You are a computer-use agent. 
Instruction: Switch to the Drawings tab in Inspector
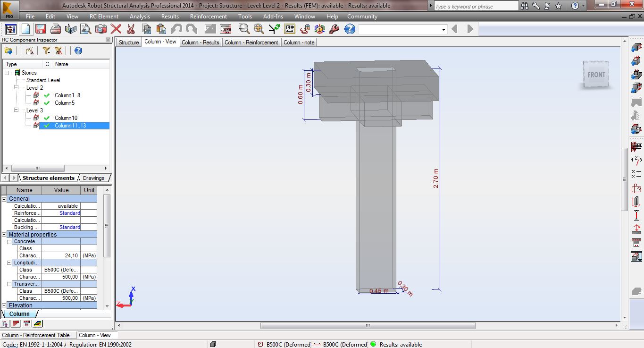point(93,178)
